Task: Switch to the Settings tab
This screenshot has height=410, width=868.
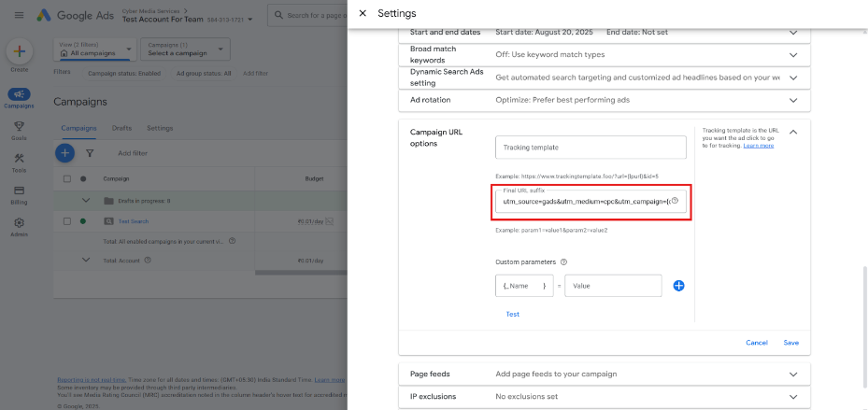Action: point(160,128)
